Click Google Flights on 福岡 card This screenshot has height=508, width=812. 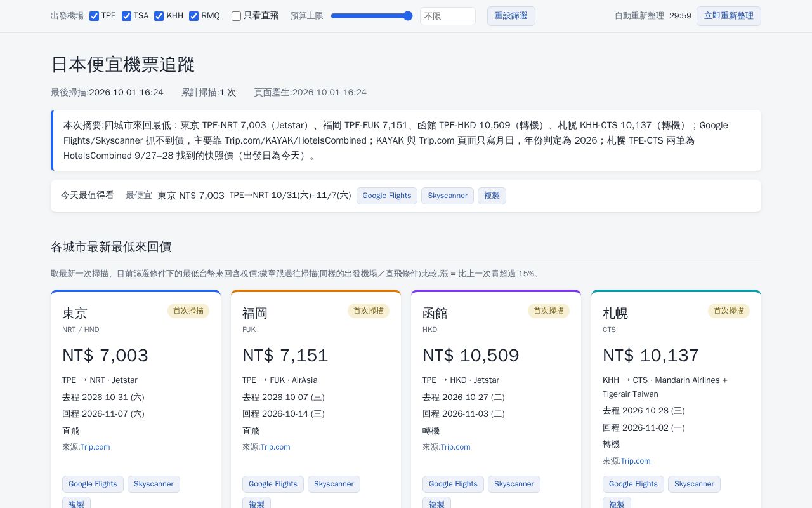click(x=273, y=484)
